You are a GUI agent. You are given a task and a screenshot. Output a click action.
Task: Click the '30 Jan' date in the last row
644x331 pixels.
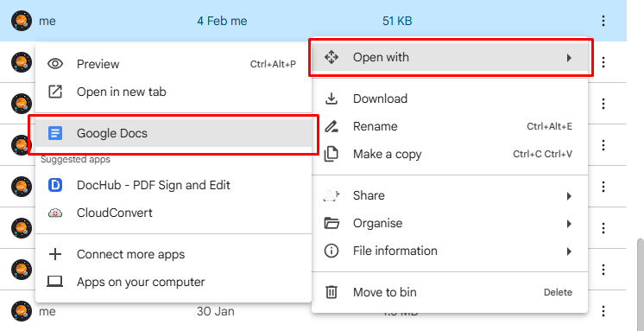(216, 311)
